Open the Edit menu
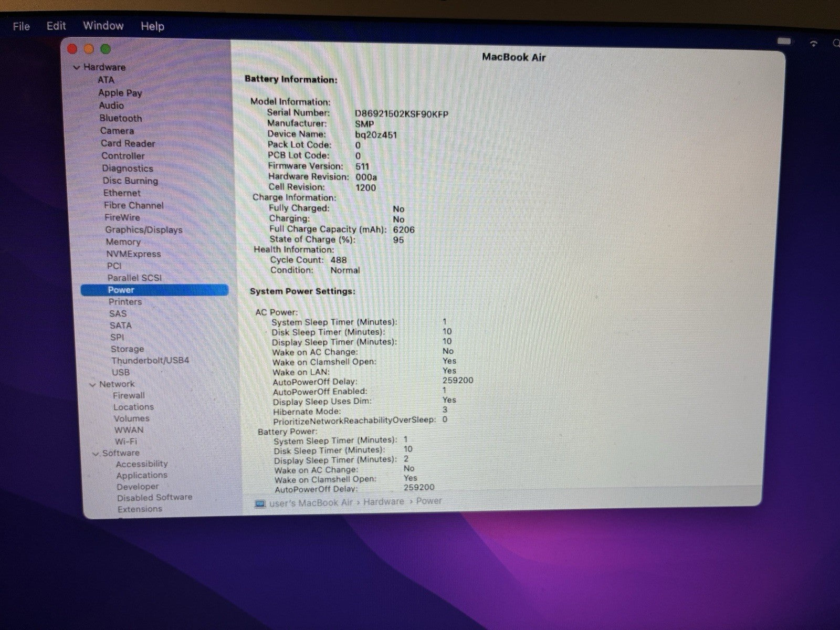Viewport: 840px width, 630px height. tap(56, 26)
